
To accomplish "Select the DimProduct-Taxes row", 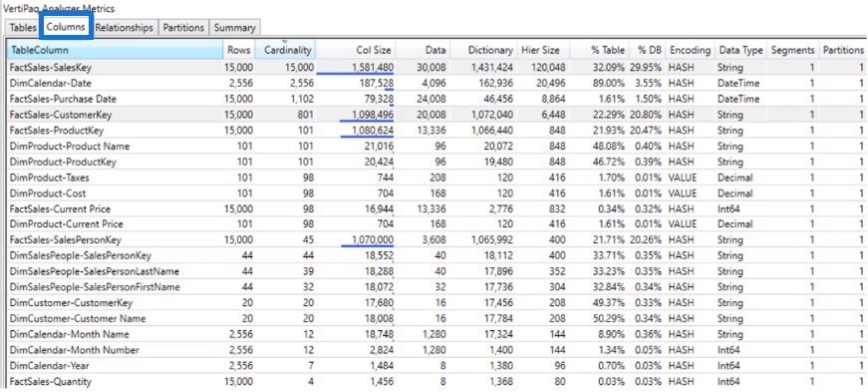I will pos(436,178).
